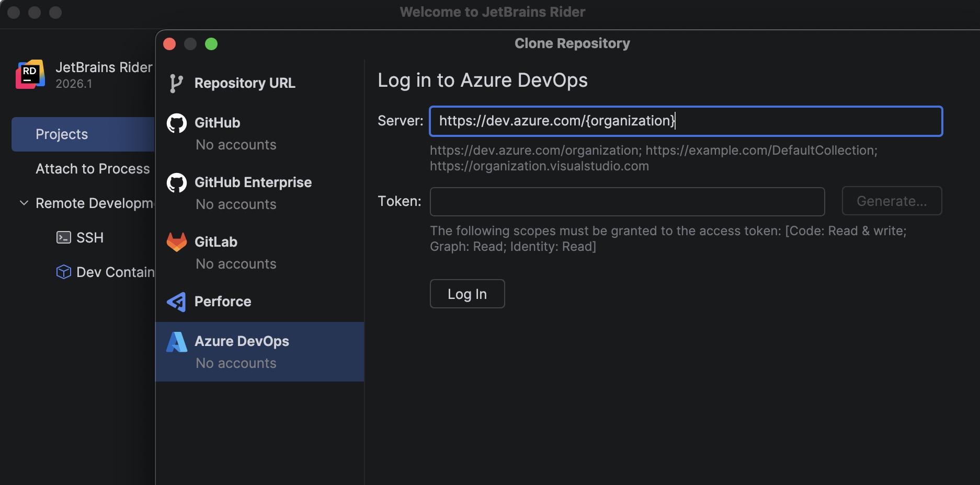Select the GitLab entry text
Viewport: 980px width, 485px height.
point(216,242)
